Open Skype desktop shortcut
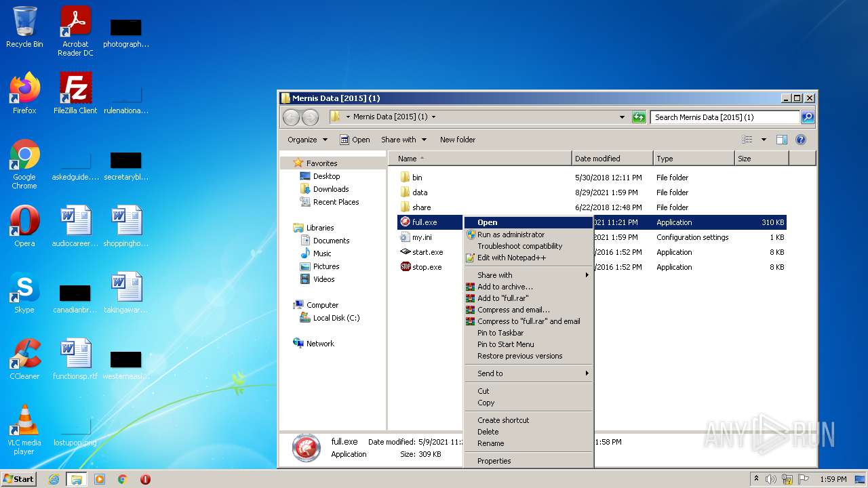This screenshot has height=488, width=868. click(24, 293)
